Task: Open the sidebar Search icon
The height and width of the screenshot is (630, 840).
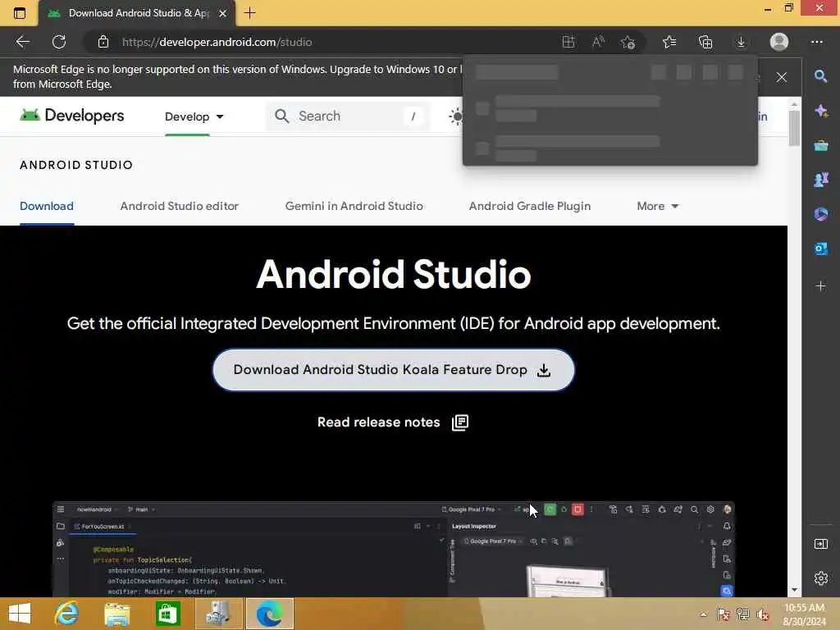Action: (x=820, y=76)
